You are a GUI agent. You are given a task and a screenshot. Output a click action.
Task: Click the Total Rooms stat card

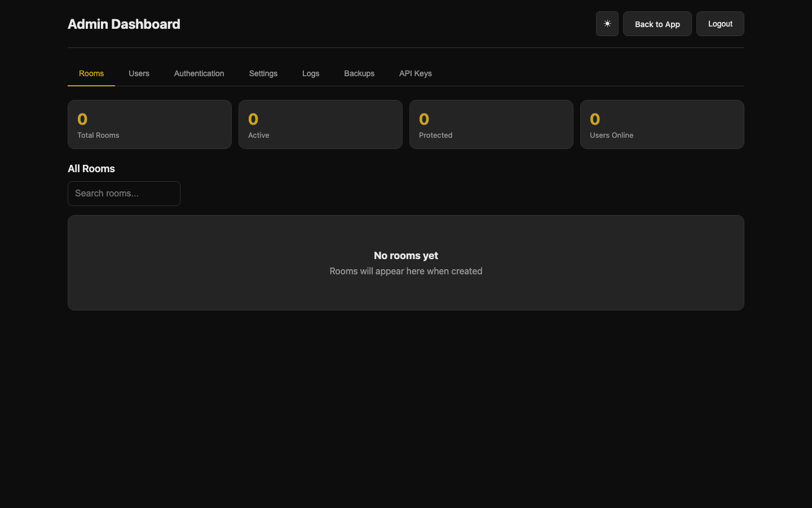(149, 125)
